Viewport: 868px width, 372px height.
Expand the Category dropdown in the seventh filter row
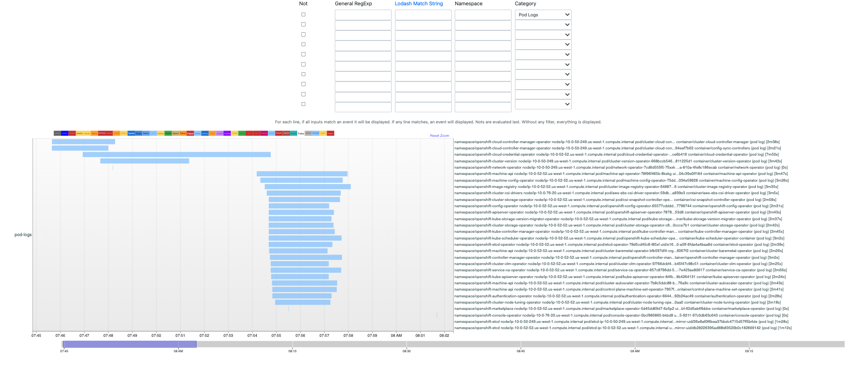click(x=543, y=74)
